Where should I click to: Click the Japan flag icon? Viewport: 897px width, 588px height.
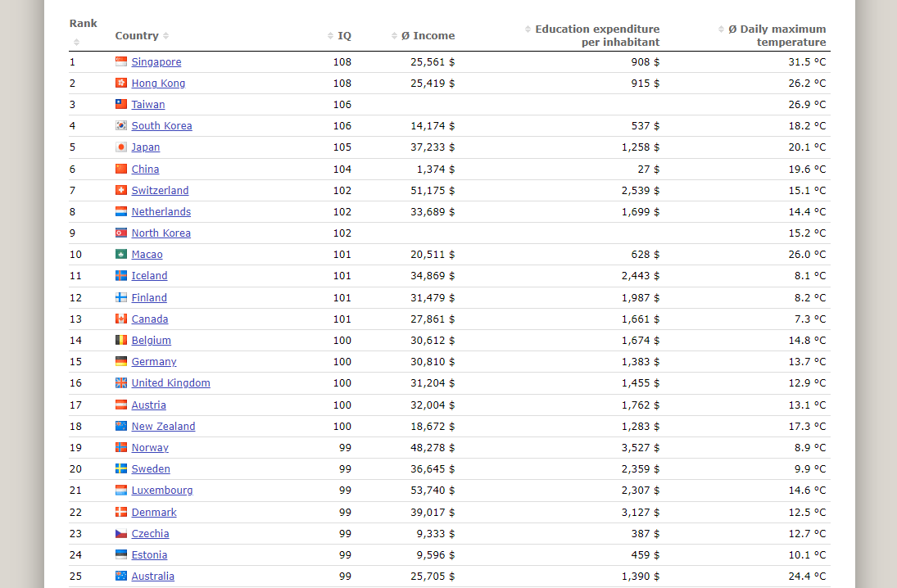120,147
